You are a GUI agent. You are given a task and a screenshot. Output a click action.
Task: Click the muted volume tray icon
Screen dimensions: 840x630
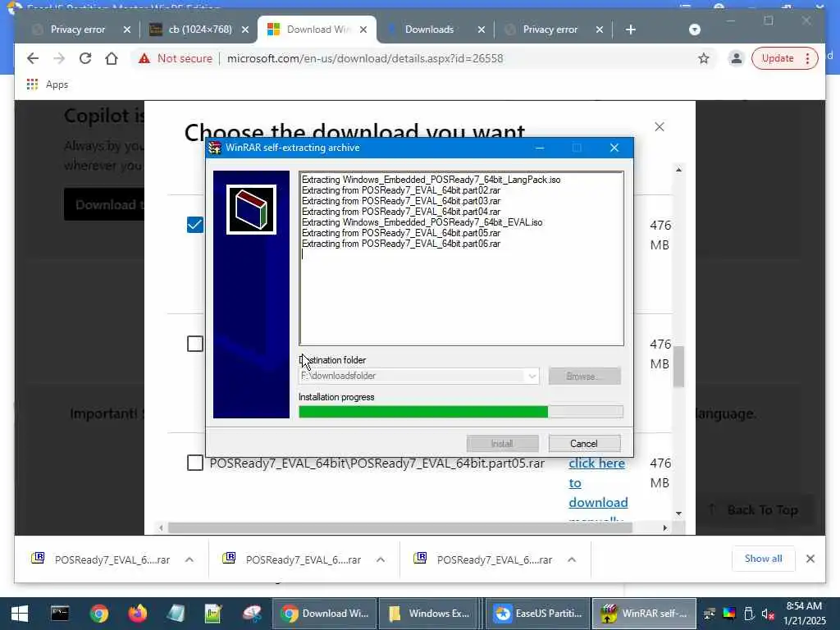(x=768, y=614)
